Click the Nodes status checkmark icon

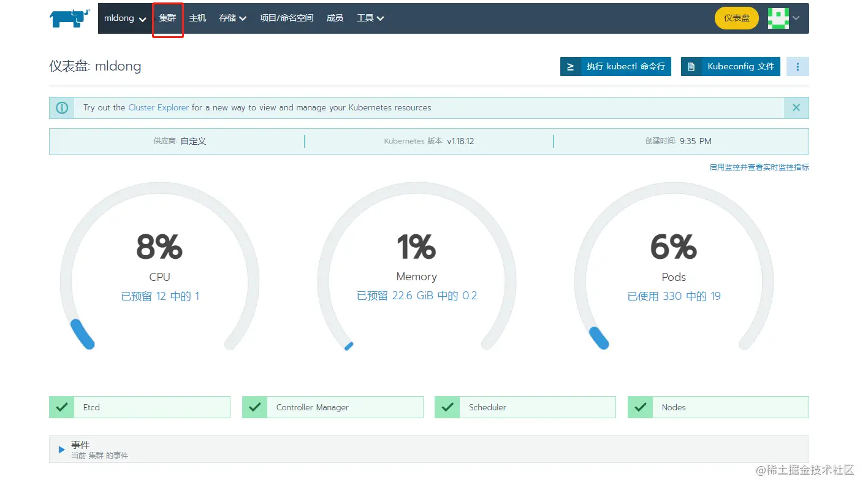pyautogui.click(x=641, y=407)
